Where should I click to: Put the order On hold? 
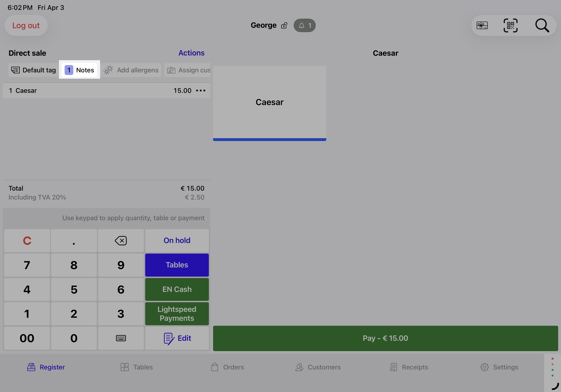[x=177, y=240]
